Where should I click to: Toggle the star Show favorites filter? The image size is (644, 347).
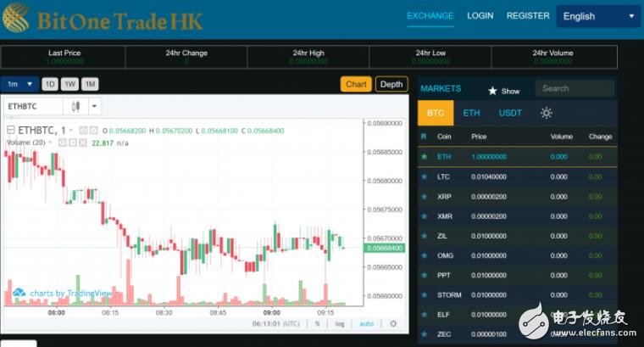click(x=504, y=91)
